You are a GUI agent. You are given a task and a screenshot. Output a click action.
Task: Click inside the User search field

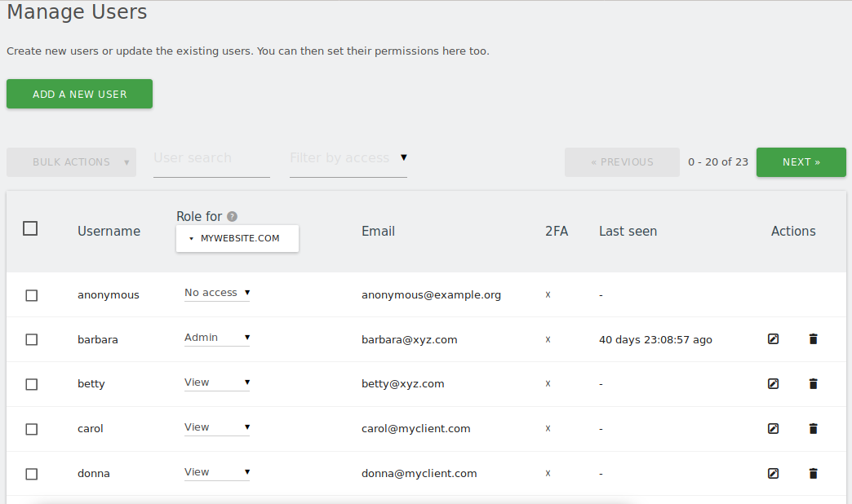(x=211, y=157)
